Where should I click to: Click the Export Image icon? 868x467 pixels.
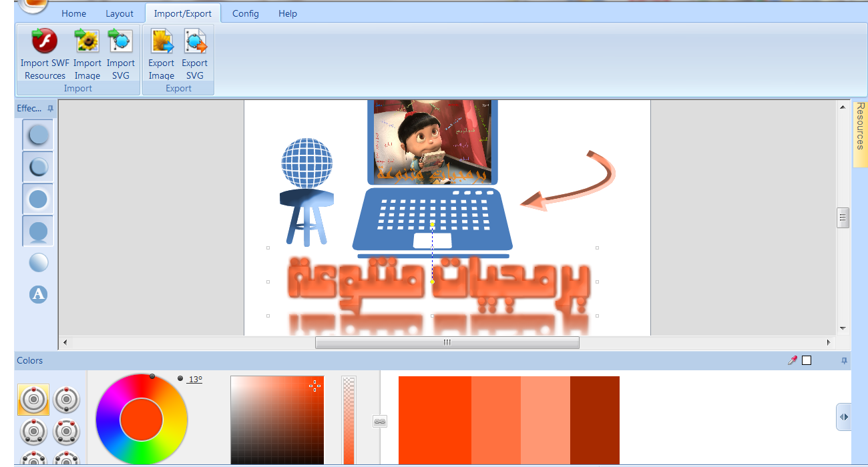coord(162,41)
